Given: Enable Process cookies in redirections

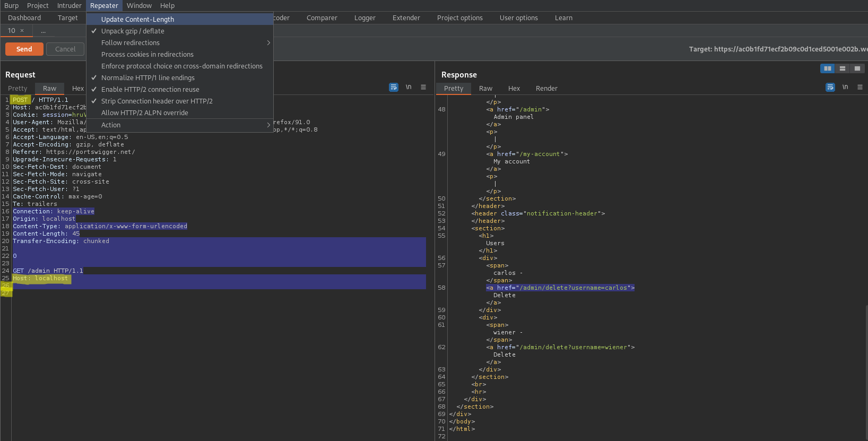Looking at the screenshot, I should (180, 54).
